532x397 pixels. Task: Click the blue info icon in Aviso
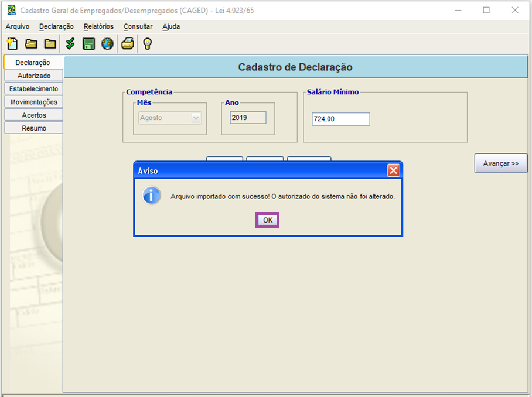tap(151, 196)
